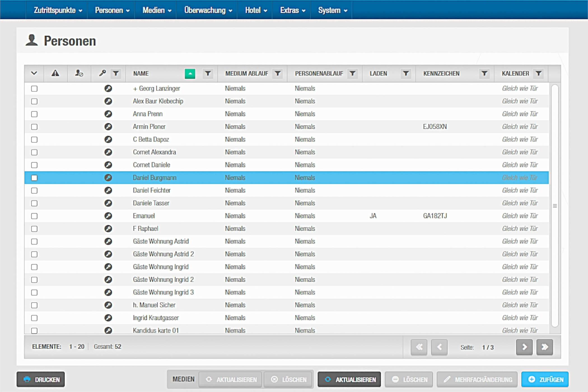
Task: Open the Hotel menu
Action: pos(256,10)
